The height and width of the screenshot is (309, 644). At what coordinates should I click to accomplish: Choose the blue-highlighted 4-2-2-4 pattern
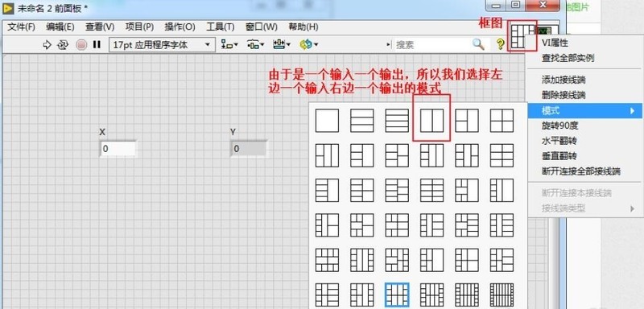397,295
